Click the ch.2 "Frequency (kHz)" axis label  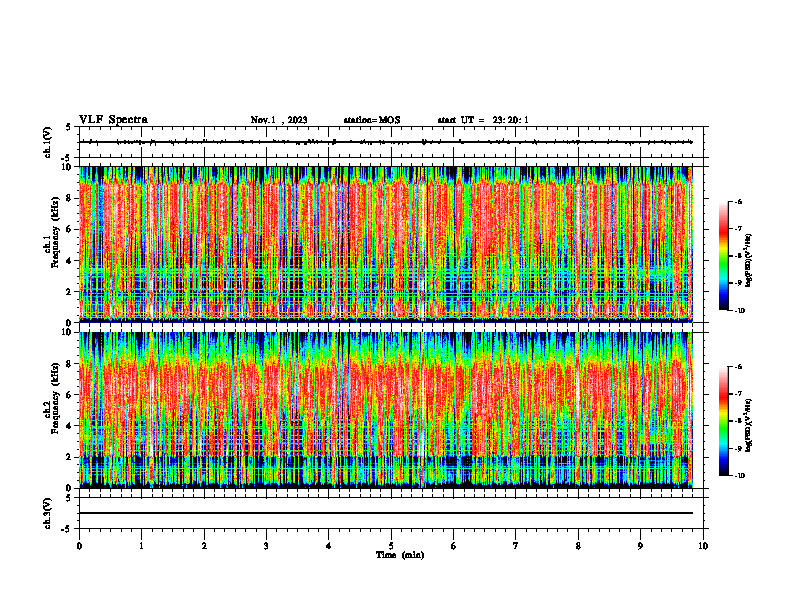[x=55, y=398]
